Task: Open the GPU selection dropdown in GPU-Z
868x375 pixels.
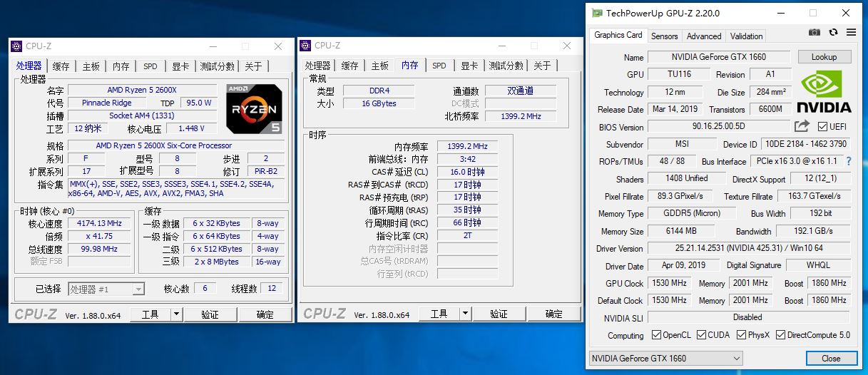Action: point(666,359)
